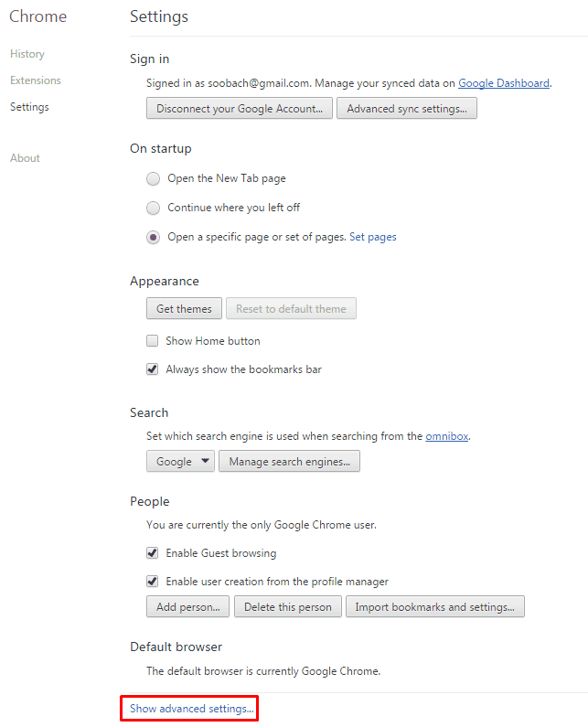Go to the About page
The width and height of the screenshot is (588, 727).
(x=25, y=158)
